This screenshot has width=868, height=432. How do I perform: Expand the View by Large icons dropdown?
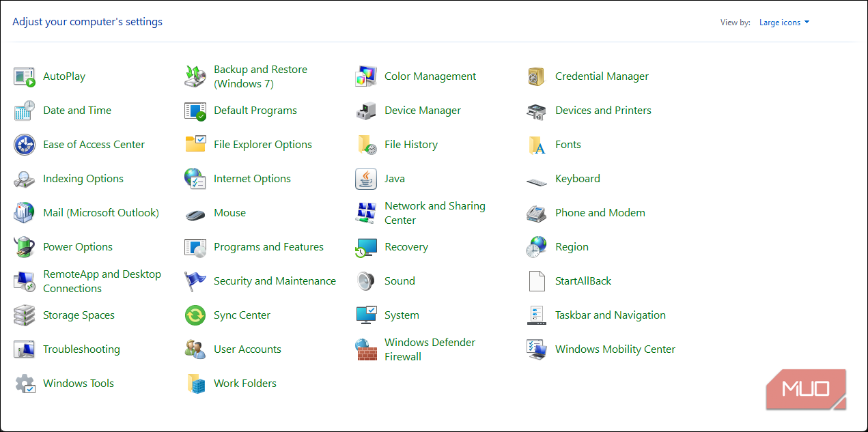click(x=784, y=23)
